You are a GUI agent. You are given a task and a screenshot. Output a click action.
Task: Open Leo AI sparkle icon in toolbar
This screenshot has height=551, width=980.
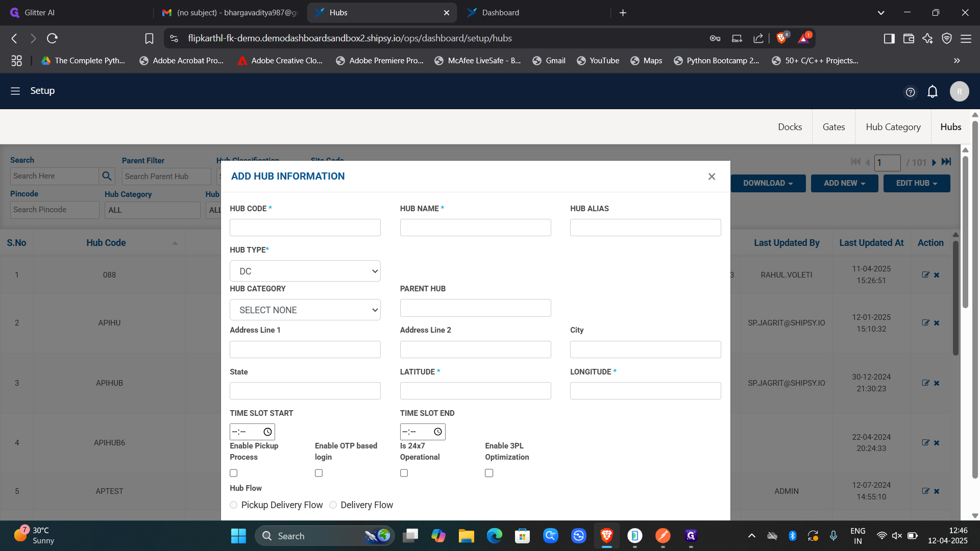pyautogui.click(x=927, y=38)
